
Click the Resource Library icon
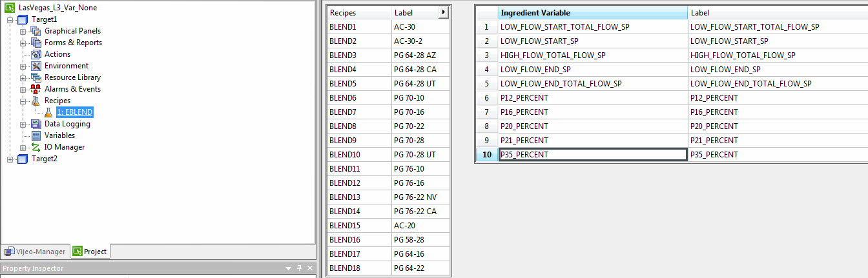click(36, 77)
